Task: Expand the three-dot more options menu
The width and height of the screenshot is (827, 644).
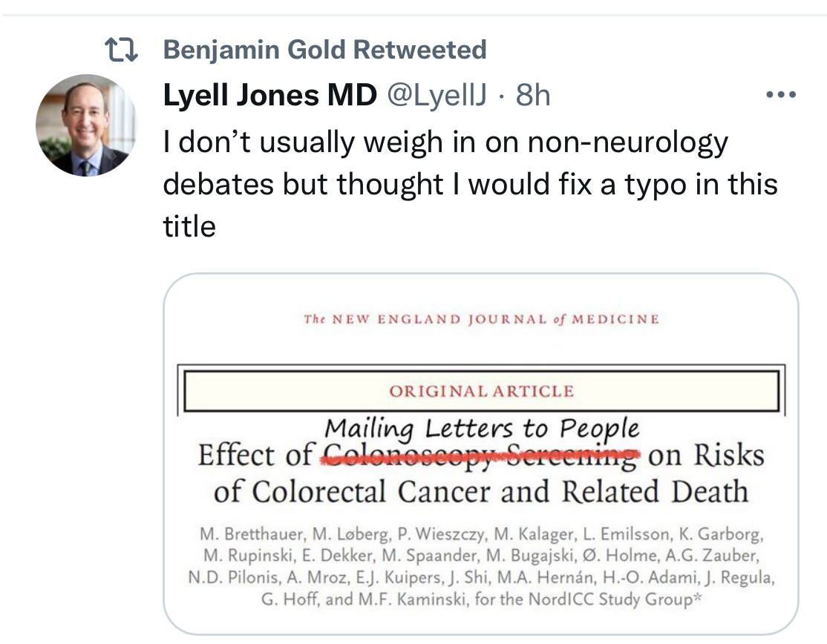Action: tap(779, 96)
